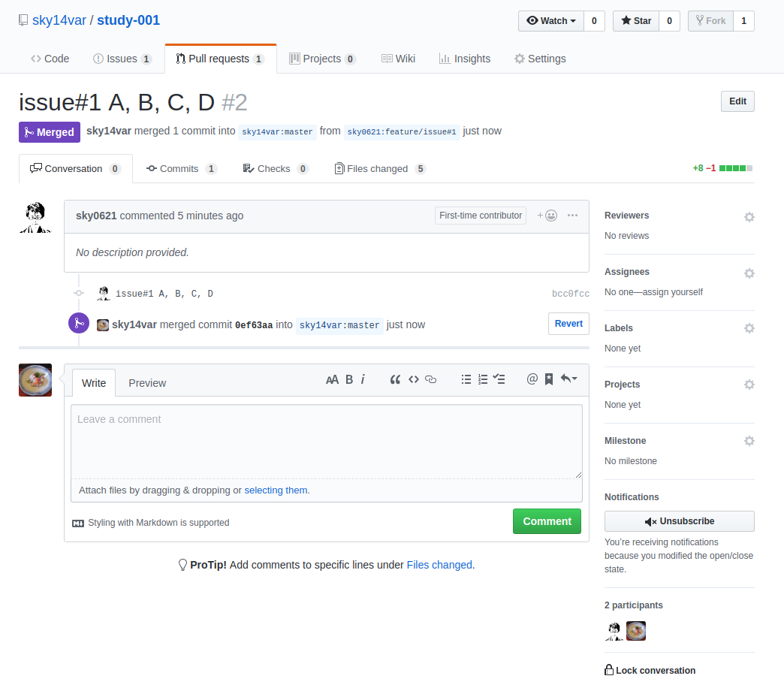Add a task list via checklist icon
Image resolution: width=784 pixels, height=697 pixels.
pyautogui.click(x=499, y=379)
